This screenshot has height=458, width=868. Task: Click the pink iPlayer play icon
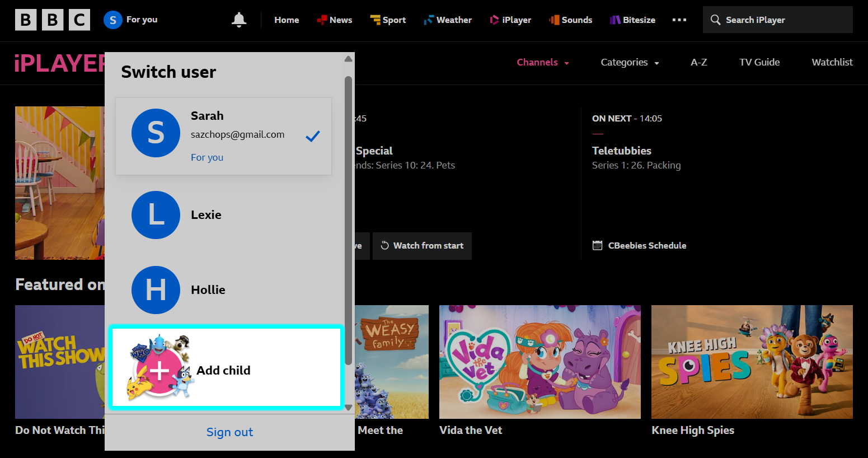pyautogui.click(x=494, y=20)
